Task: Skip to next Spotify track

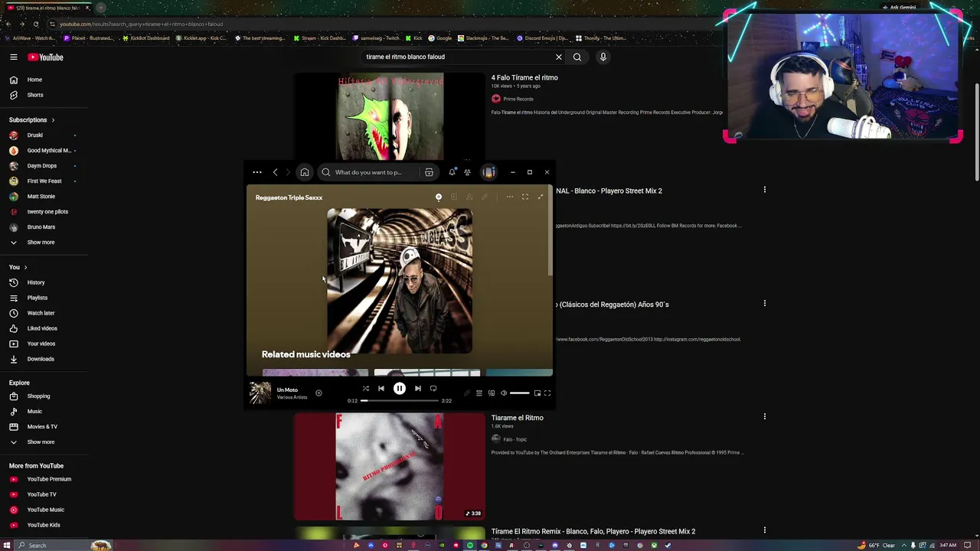Action: 418,389
